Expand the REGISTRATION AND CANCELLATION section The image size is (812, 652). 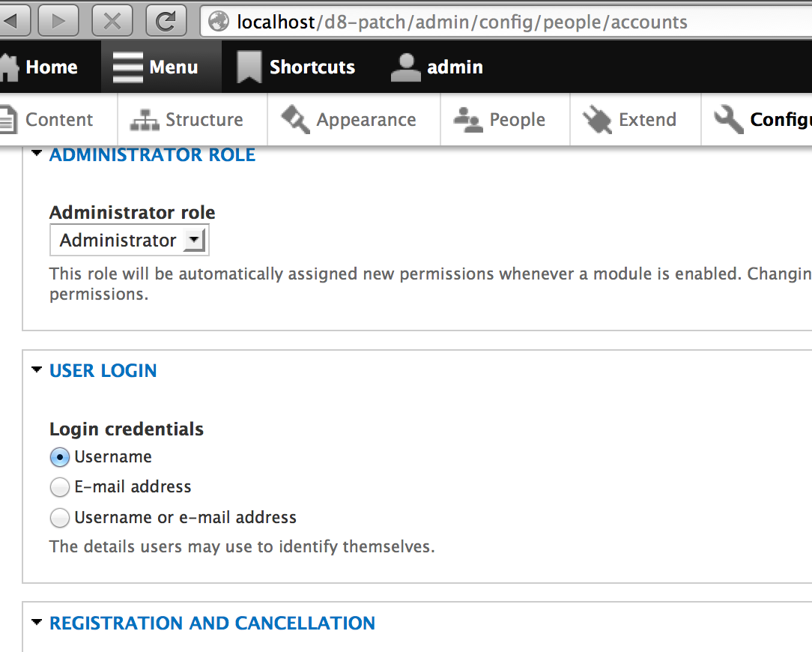[212, 623]
